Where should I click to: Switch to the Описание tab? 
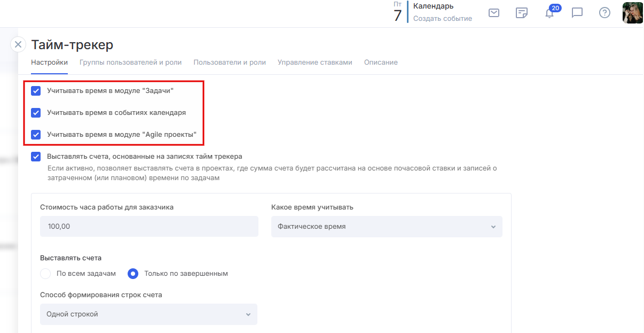pyautogui.click(x=381, y=63)
